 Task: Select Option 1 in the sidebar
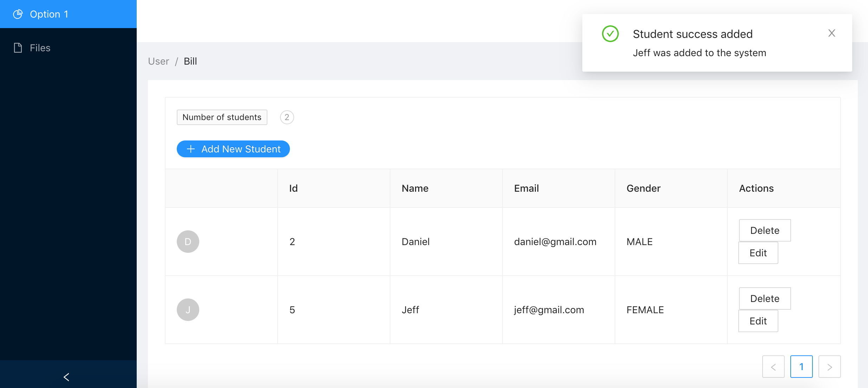(49, 14)
